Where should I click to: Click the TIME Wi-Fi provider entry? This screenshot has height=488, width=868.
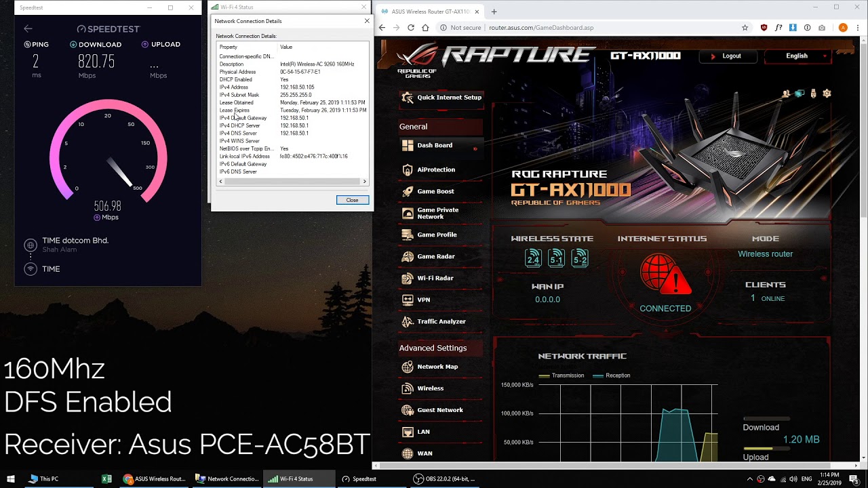pos(51,269)
